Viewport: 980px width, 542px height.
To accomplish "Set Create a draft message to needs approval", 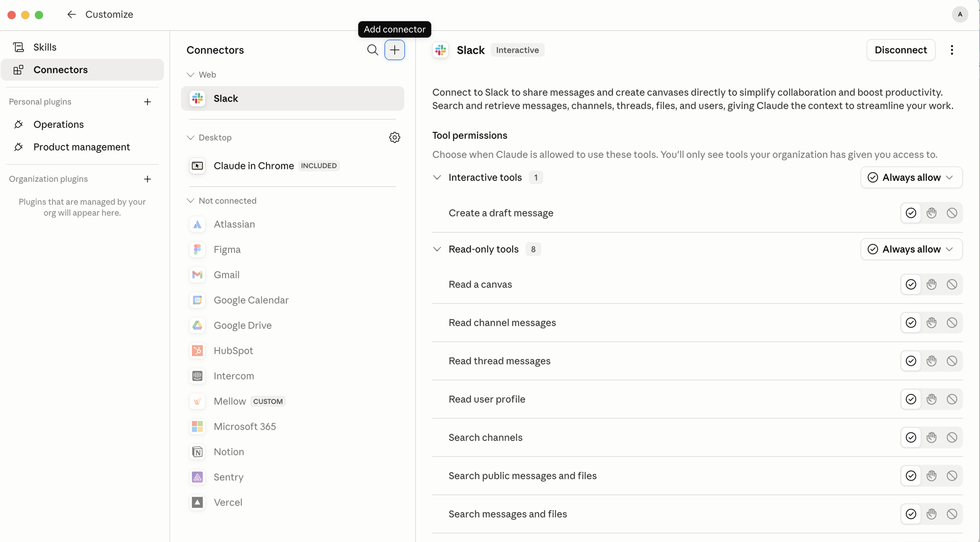I will 932,213.
